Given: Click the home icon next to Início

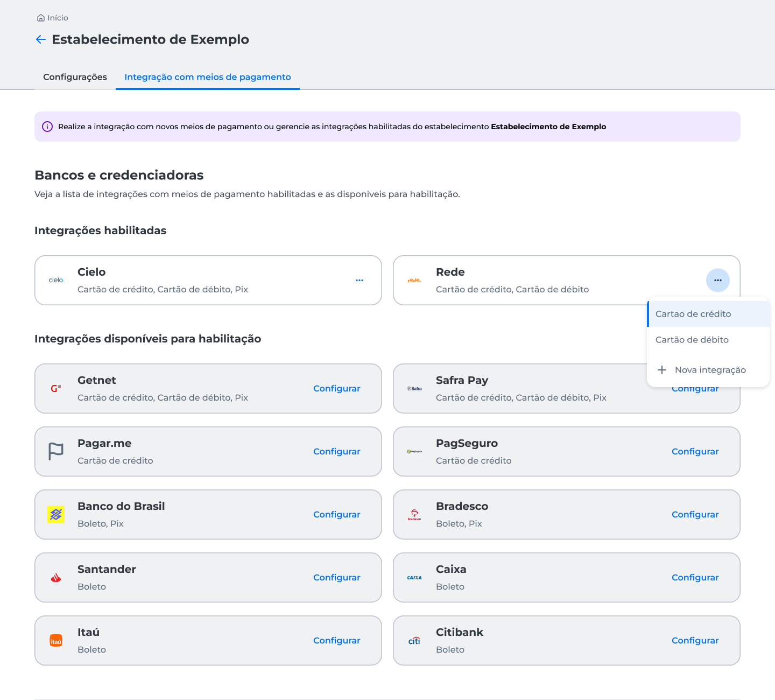Looking at the screenshot, I should (41, 18).
